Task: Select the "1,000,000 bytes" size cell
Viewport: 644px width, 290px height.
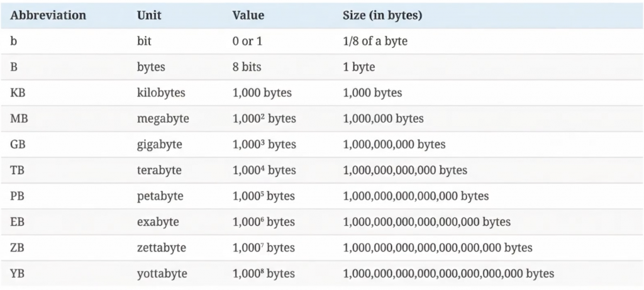Action: click(383, 118)
